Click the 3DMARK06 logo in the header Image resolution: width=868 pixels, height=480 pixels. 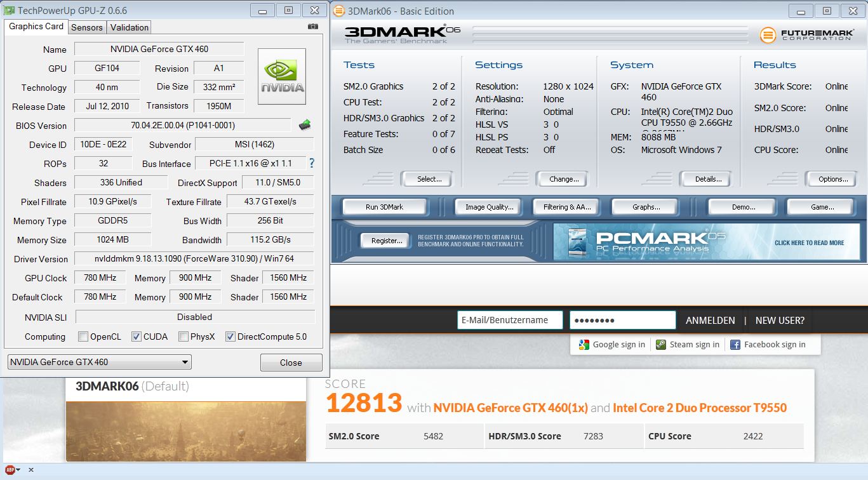403,34
